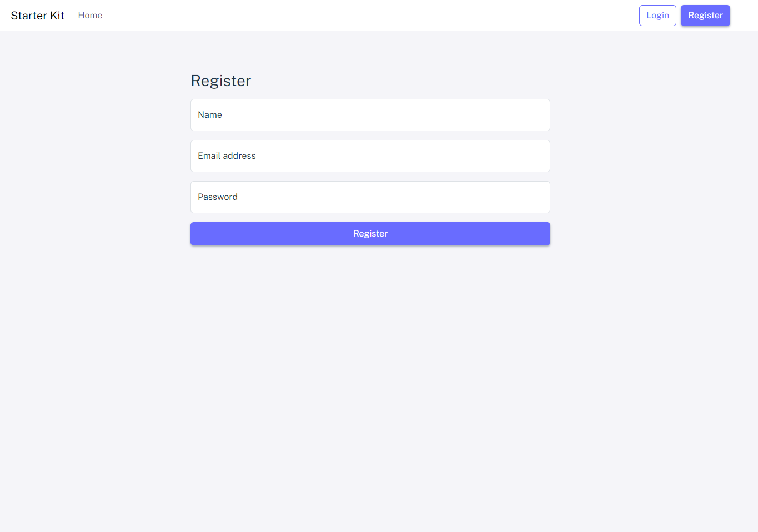Submit form with the wide Register button

pyautogui.click(x=370, y=234)
